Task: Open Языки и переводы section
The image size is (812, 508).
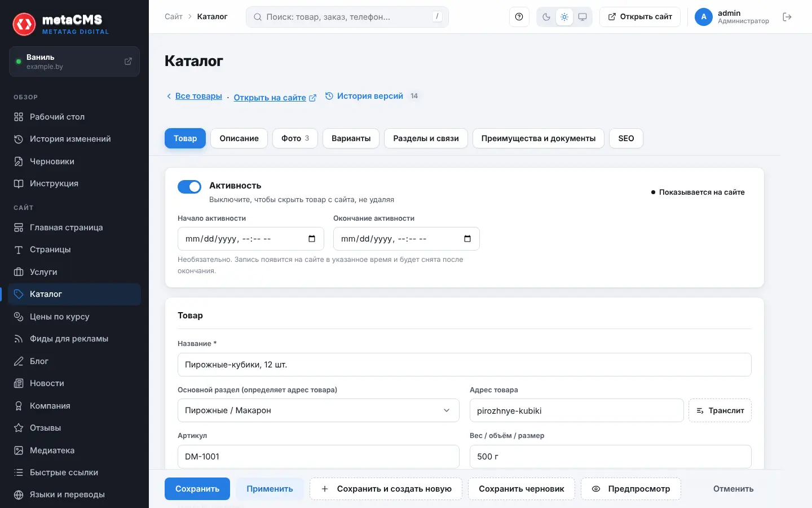Action: (x=74, y=494)
